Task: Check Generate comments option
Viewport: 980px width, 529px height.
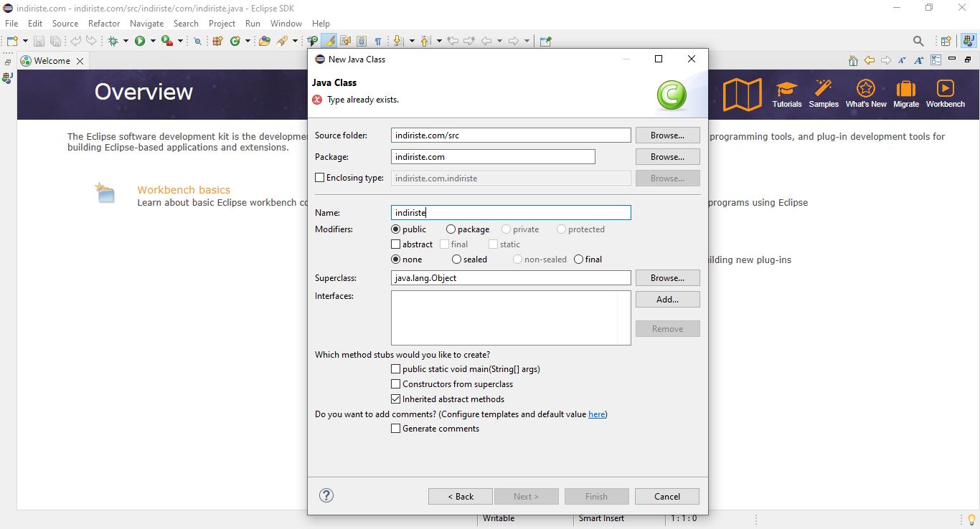Action: tap(396, 429)
